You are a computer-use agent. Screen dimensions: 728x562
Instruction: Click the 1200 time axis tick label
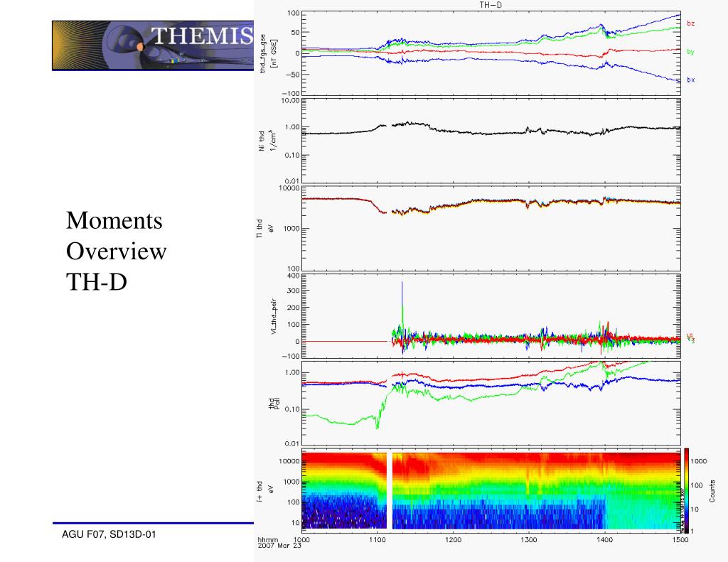[x=453, y=539]
